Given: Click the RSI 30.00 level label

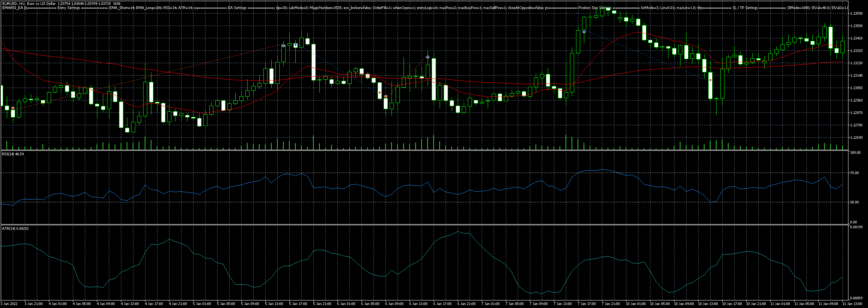Looking at the screenshot, I should coord(855,202).
